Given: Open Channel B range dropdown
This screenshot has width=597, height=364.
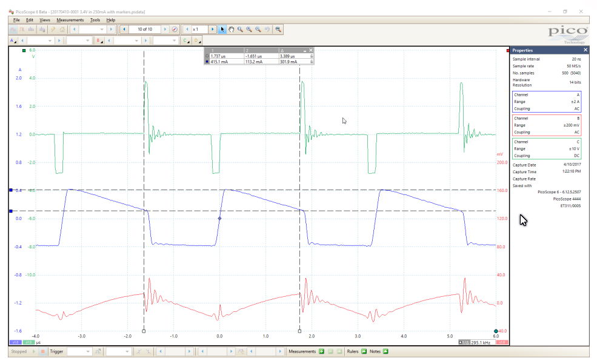Looking at the screenshot, I should pyautogui.click(x=127, y=41).
